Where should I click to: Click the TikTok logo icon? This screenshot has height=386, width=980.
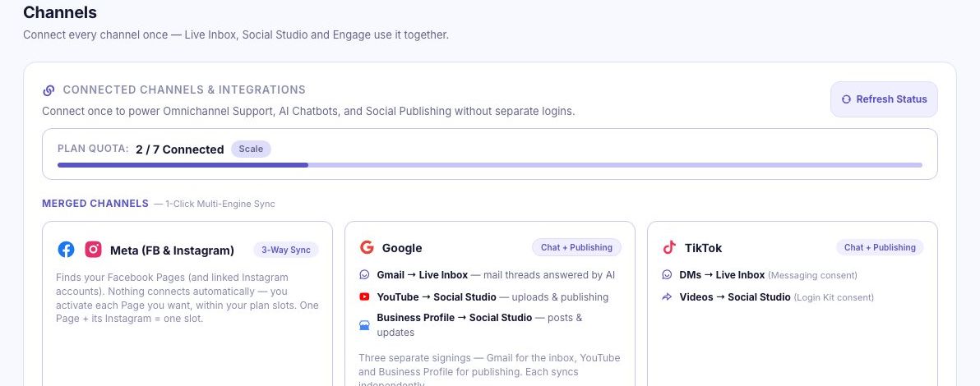669,247
